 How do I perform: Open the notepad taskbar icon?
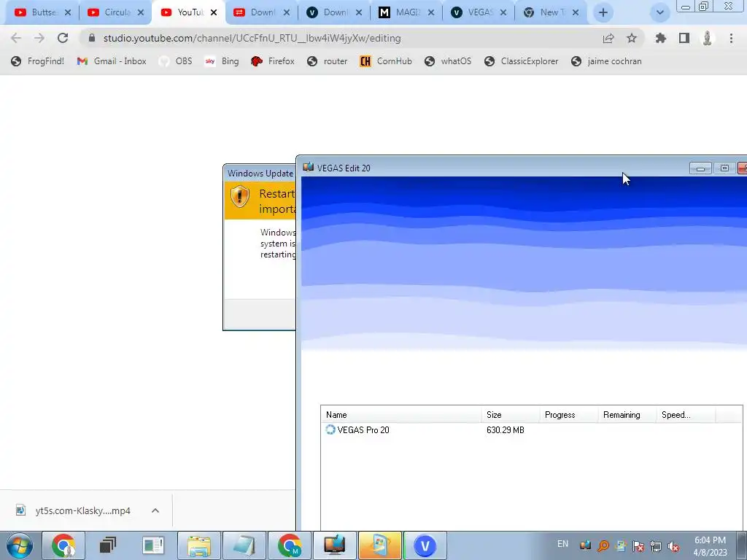(x=244, y=545)
